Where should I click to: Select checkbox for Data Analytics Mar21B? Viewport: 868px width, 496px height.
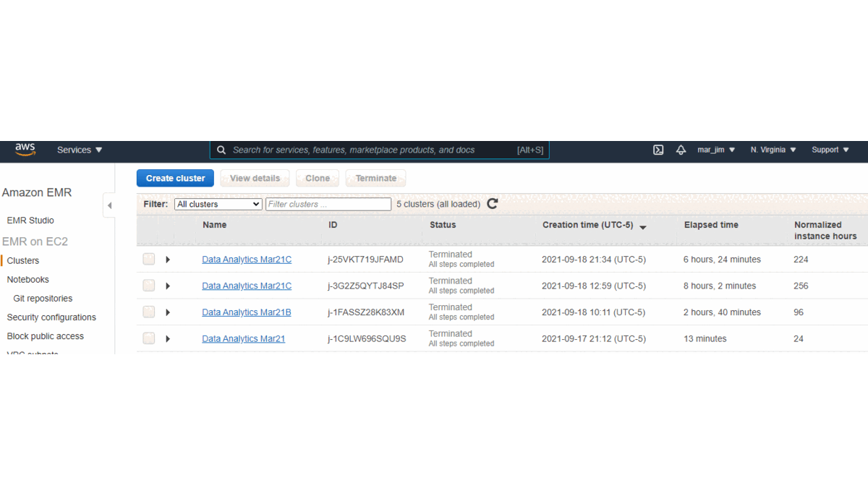point(149,312)
